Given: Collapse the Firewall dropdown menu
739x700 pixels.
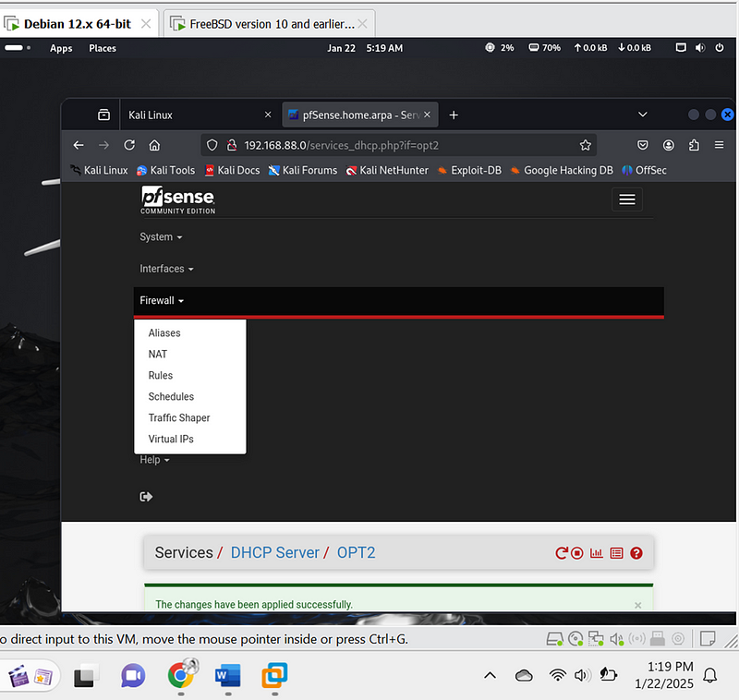Looking at the screenshot, I should [162, 300].
